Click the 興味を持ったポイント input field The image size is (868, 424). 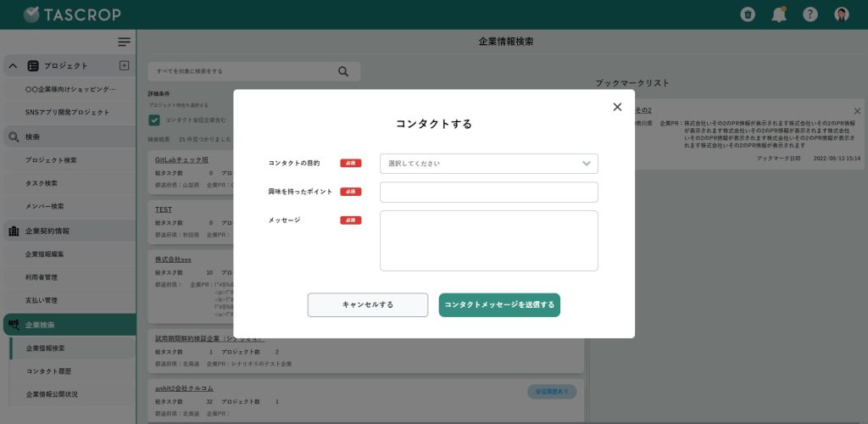[488, 192]
